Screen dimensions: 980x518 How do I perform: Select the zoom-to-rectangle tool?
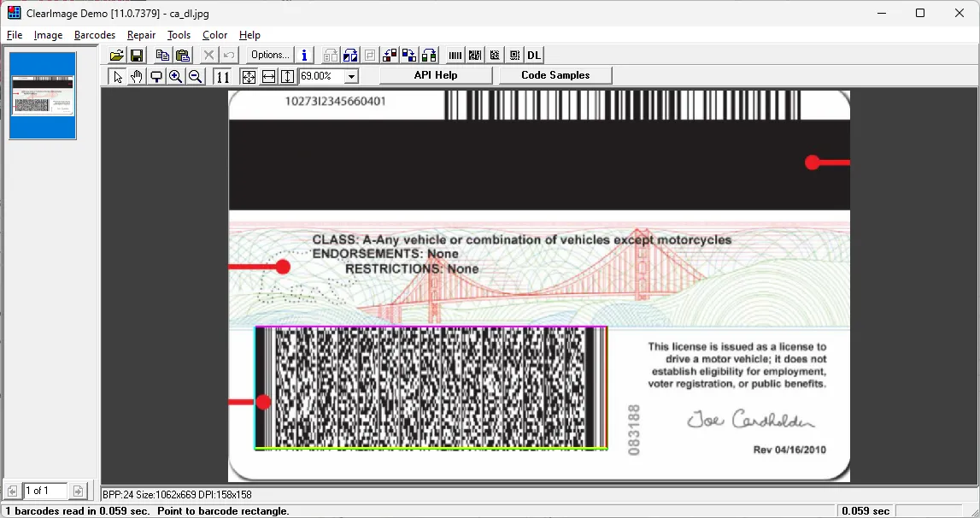point(156,76)
